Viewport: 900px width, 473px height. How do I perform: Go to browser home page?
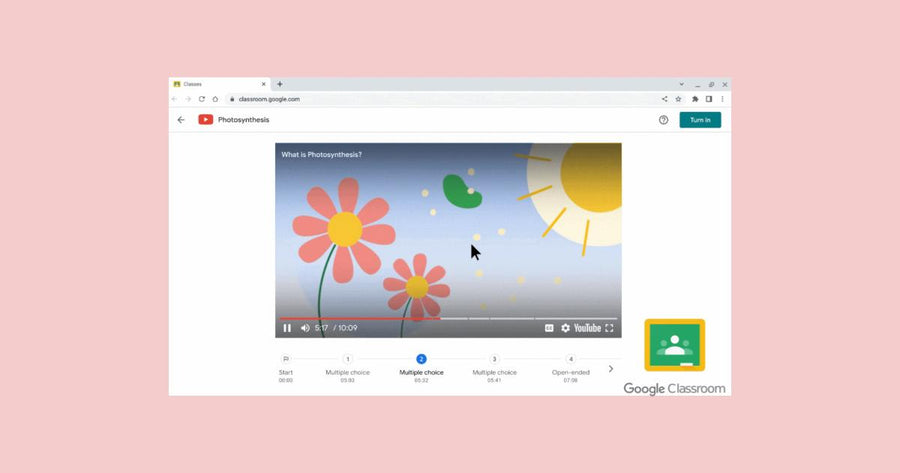(215, 99)
